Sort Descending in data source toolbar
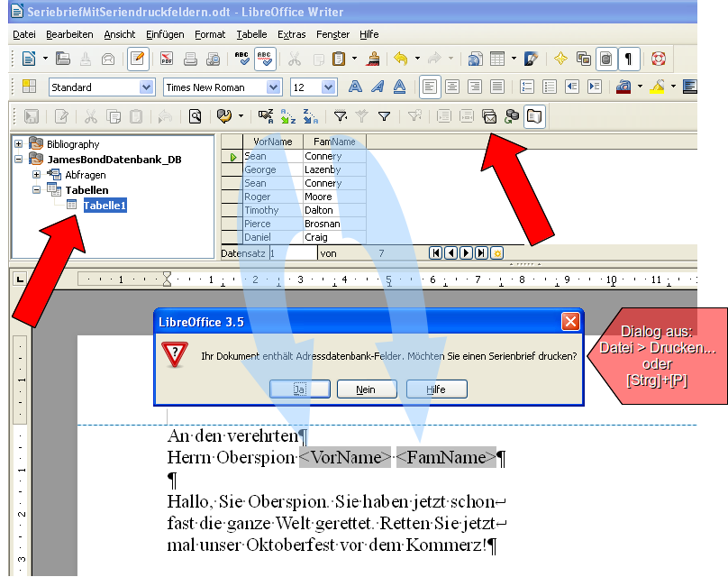 pos(311,116)
